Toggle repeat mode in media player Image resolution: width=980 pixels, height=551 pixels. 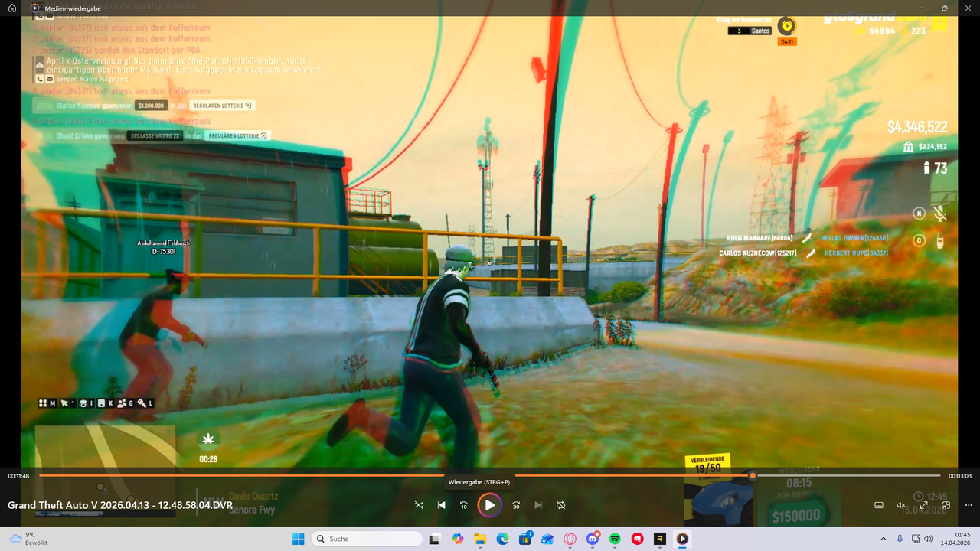(561, 505)
